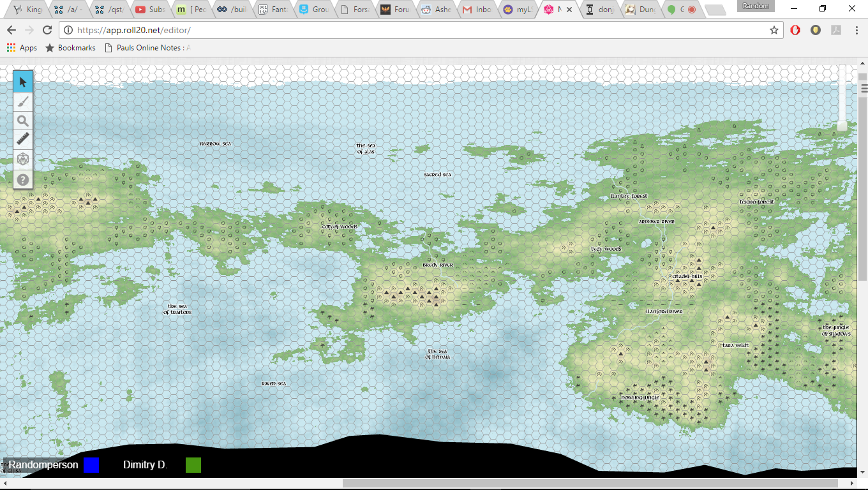Screen dimensions: 868x490
Task: Click the Narrow Sea map label
Action: coord(215,144)
